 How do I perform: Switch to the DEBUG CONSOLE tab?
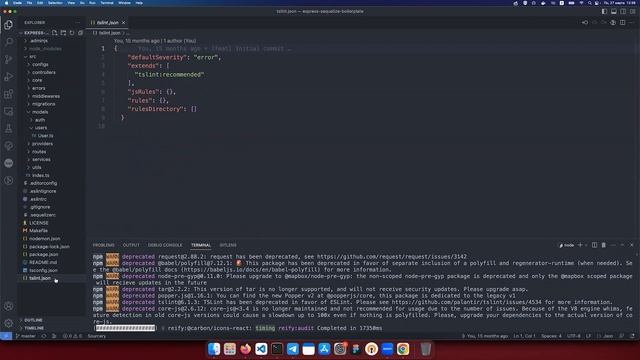(165, 245)
